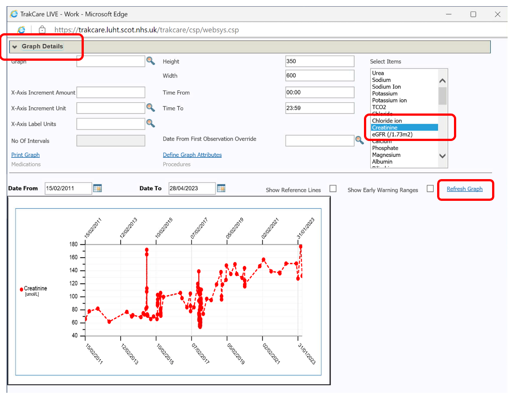Click the magnifier icon beside Graph field
Viewport: 532px width, 399px height.
point(151,61)
